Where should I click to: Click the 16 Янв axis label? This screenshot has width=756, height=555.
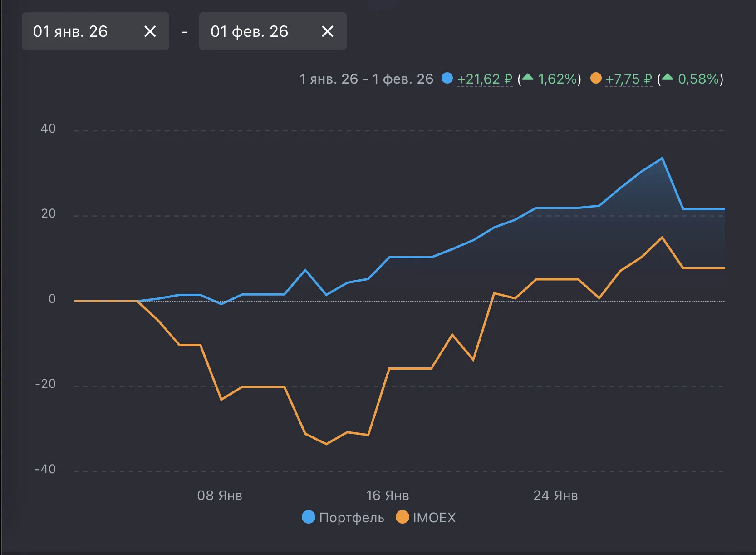[x=388, y=496]
